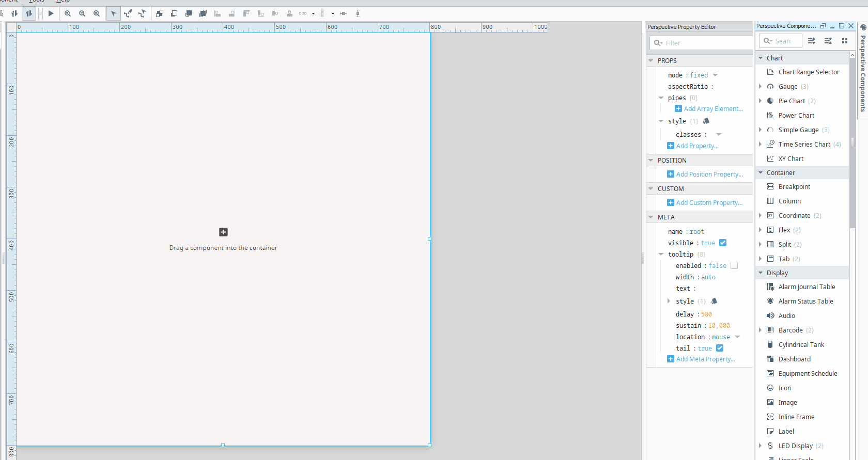Open the classes dropdown arrow

click(x=719, y=135)
